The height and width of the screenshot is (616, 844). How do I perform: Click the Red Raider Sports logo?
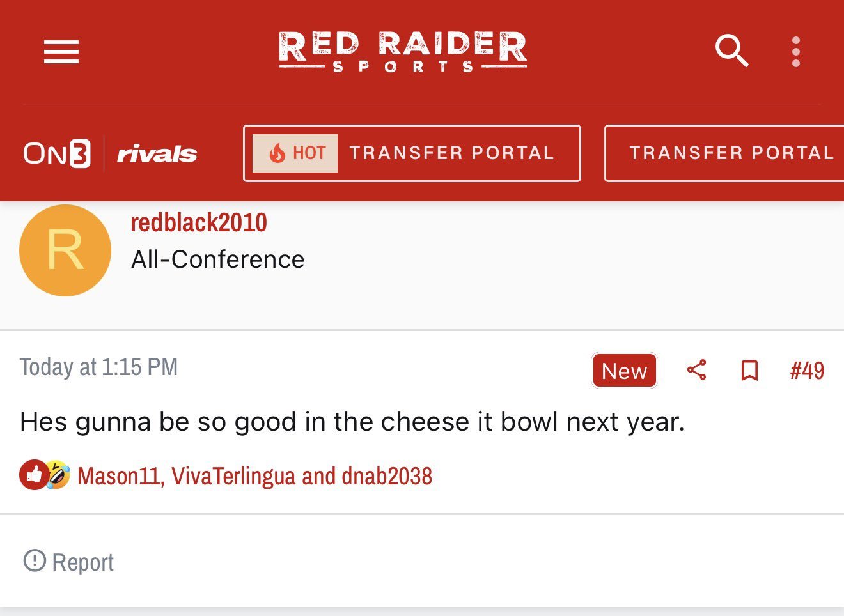(403, 51)
